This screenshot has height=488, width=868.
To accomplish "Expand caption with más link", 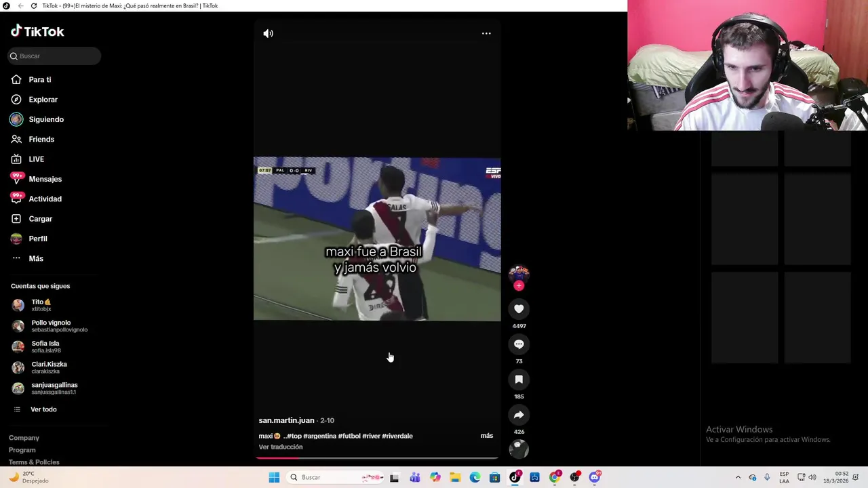I will coord(487,436).
